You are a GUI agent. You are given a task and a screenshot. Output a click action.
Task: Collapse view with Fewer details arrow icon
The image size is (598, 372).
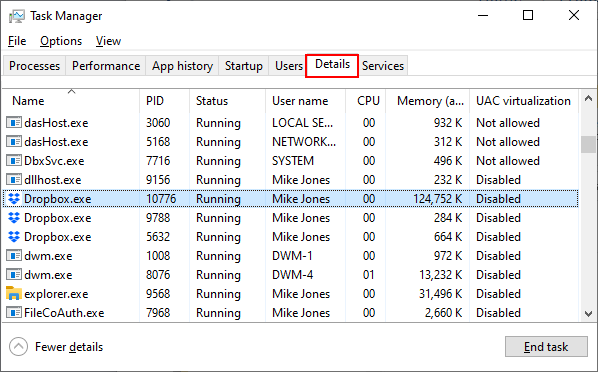pos(18,347)
